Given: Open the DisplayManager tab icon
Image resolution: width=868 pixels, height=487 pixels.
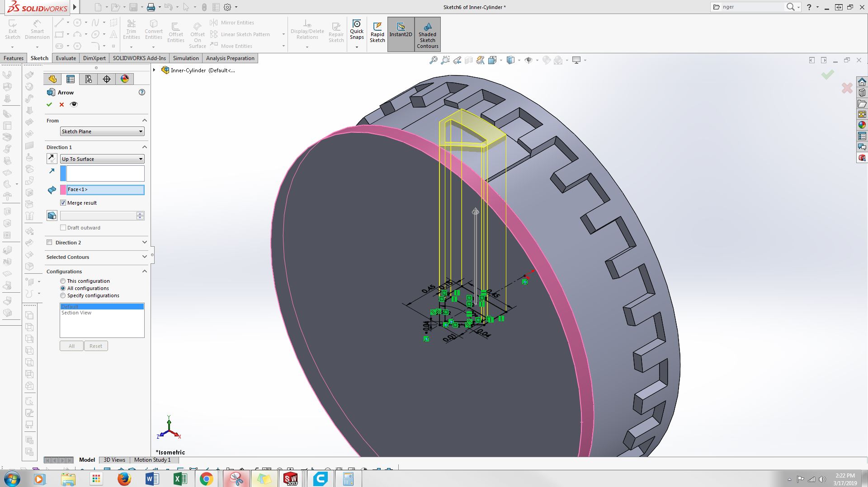Looking at the screenshot, I should click(x=125, y=79).
